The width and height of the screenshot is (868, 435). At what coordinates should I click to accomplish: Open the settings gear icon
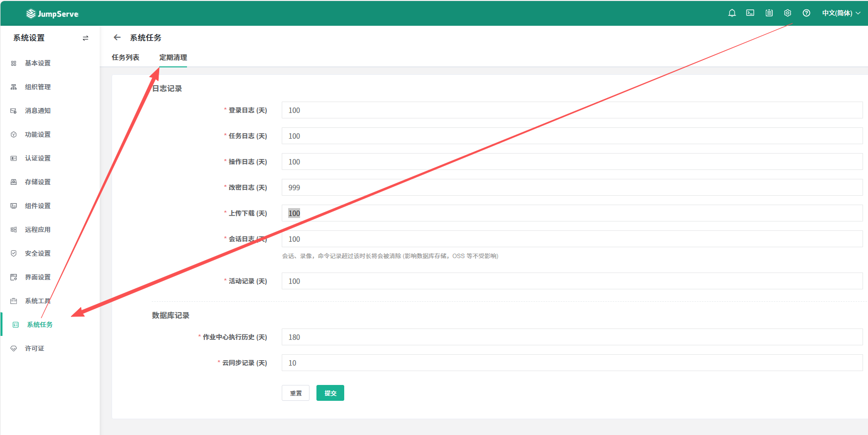787,13
